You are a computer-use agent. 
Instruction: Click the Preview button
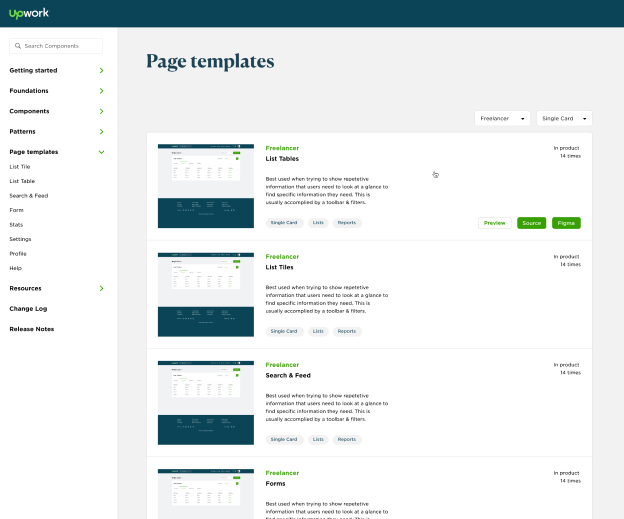(494, 223)
